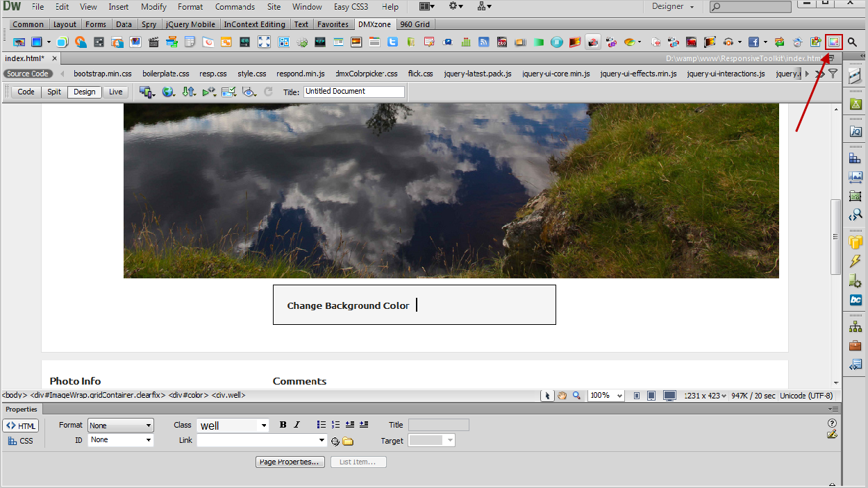Toggle bold formatting in Properties panel
Image resolution: width=868 pixels, height=488 pixels.
click(x=283, y=425)
